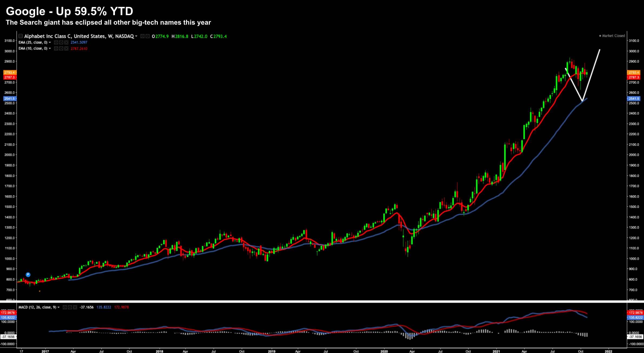Remove the EMA 35 indicator with X
644x353 pixels.
pyautogui.click(x=66, y=43)
